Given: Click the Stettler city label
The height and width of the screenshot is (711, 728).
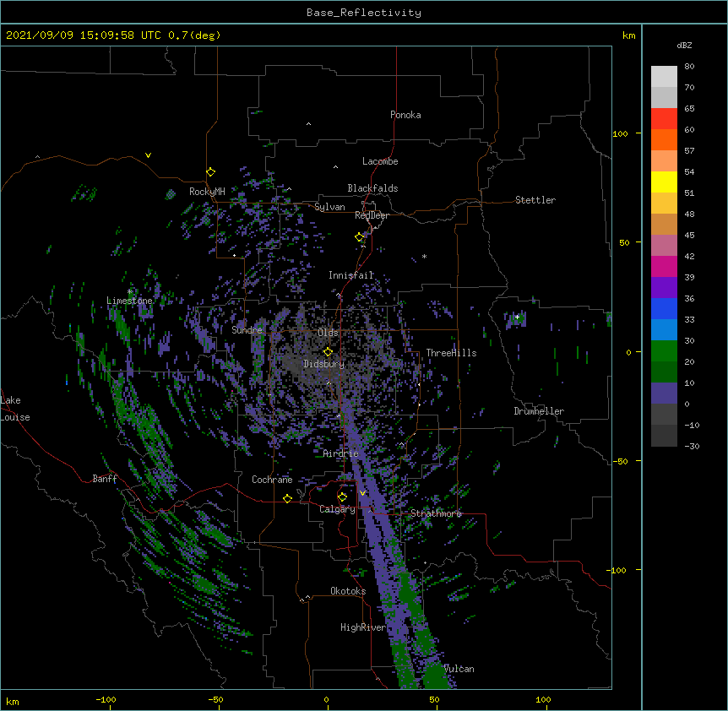Looking at the screenshot, I should 535,200.
